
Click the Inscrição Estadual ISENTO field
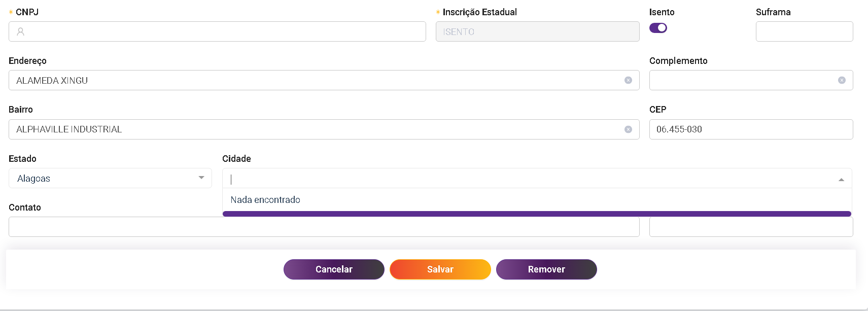tap(537, 31)
